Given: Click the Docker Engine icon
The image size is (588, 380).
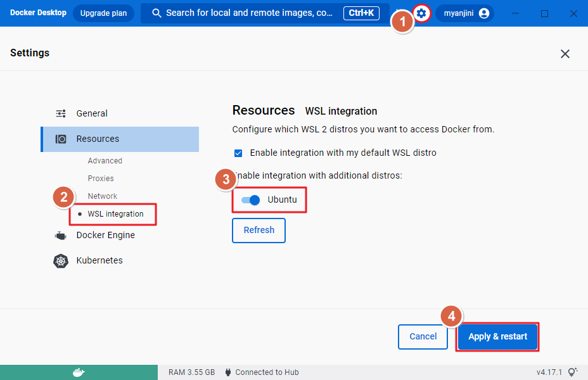Looking at the screenshot, I should [60, 236].
